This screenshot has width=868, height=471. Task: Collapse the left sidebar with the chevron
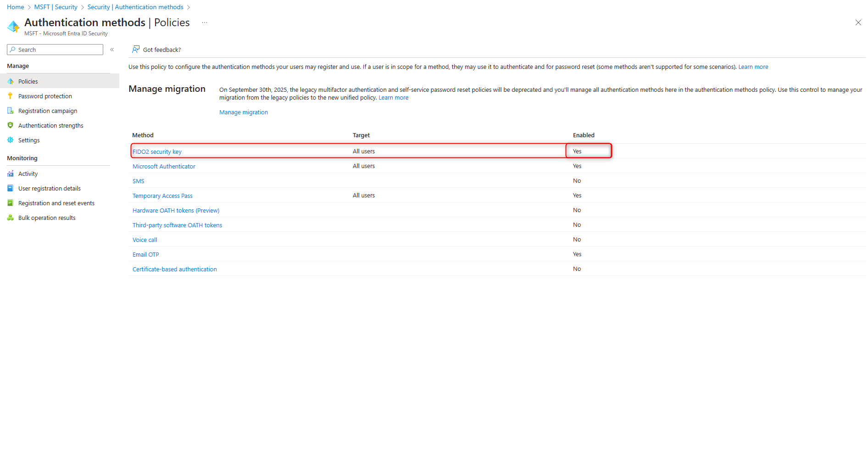click(x=112, y=49)
